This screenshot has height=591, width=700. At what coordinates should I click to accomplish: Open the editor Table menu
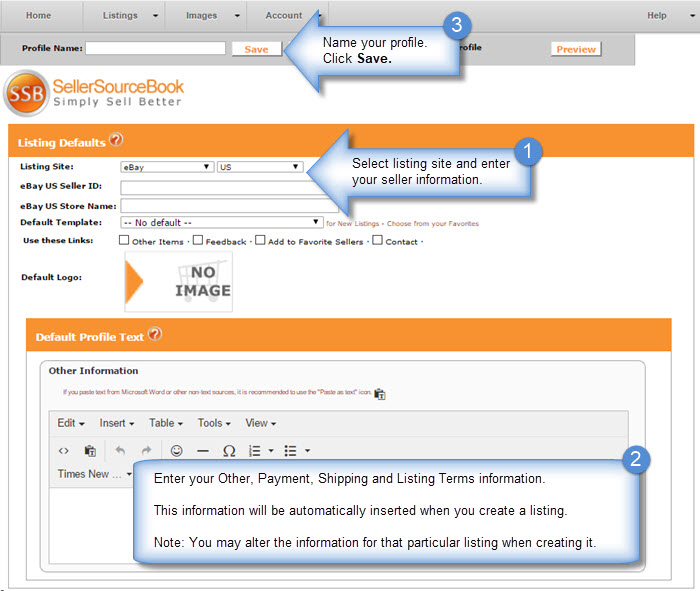coord(166,423)
